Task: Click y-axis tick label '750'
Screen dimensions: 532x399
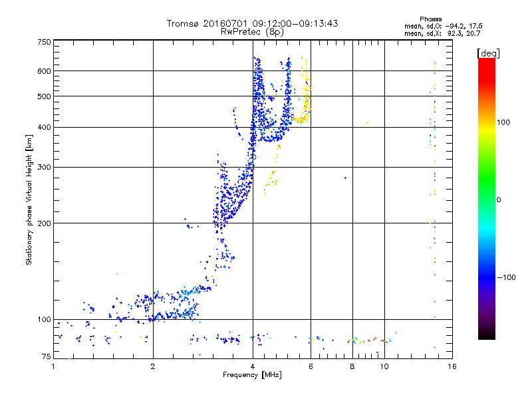Action: pyautogui.click(x=45, y=42)
